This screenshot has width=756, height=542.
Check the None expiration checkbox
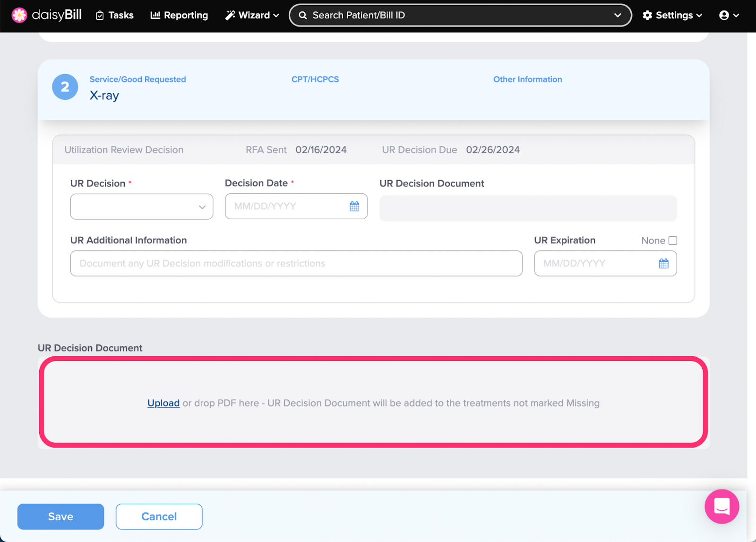(673, 241)
